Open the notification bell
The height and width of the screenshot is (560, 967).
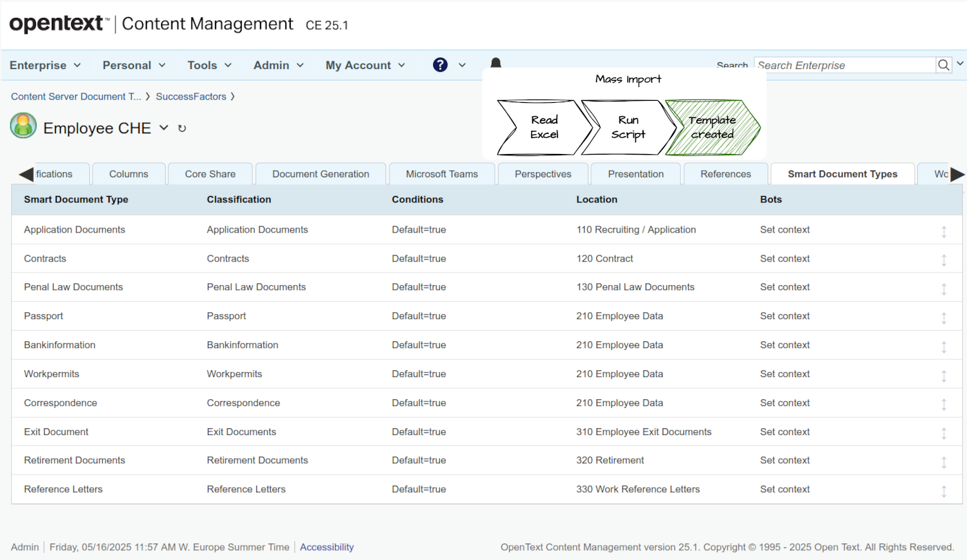[495, 63]
